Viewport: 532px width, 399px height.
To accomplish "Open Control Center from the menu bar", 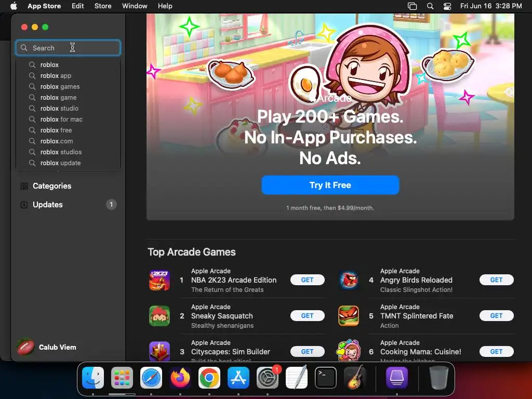I will tap(447, 6).
